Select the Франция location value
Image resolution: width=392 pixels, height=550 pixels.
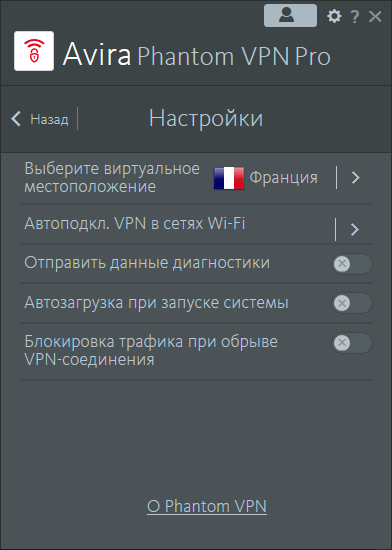tap(283, 177)
